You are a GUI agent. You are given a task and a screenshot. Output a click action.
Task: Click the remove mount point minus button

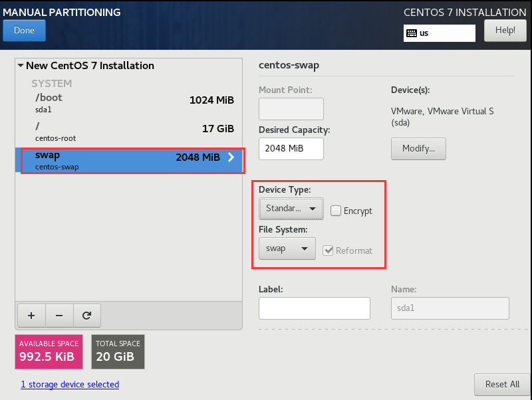coord(59,316)
